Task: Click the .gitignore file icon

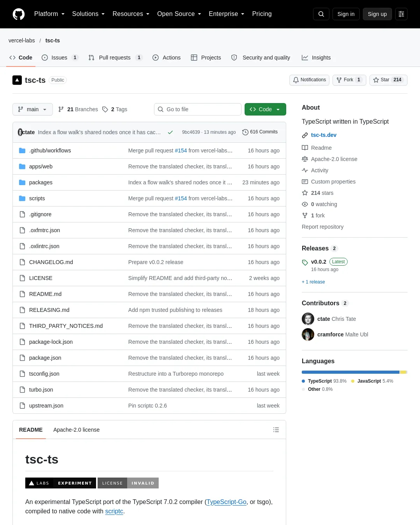Action: click(22, 214)
